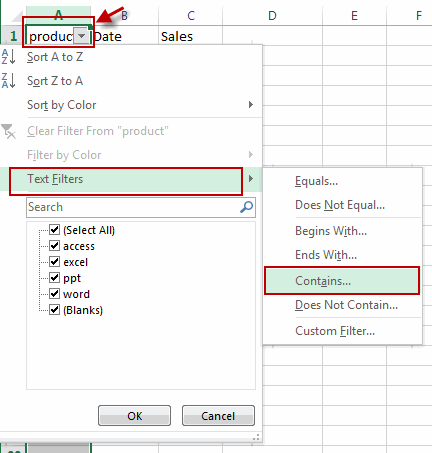This screenshot has width=432, height=453.
Task: Select the Equals... filter option
Action: (x=342, y=181)
